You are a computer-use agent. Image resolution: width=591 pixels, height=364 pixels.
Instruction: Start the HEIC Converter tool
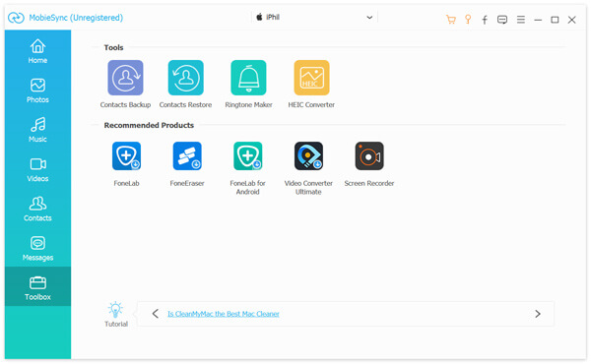click(311, 78)
